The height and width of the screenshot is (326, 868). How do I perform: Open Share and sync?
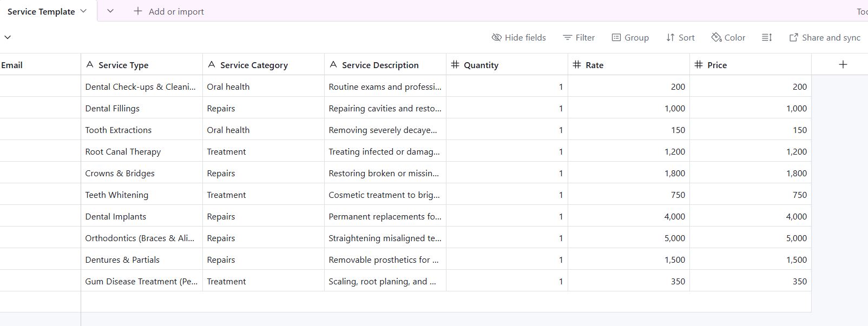[825, 37]
